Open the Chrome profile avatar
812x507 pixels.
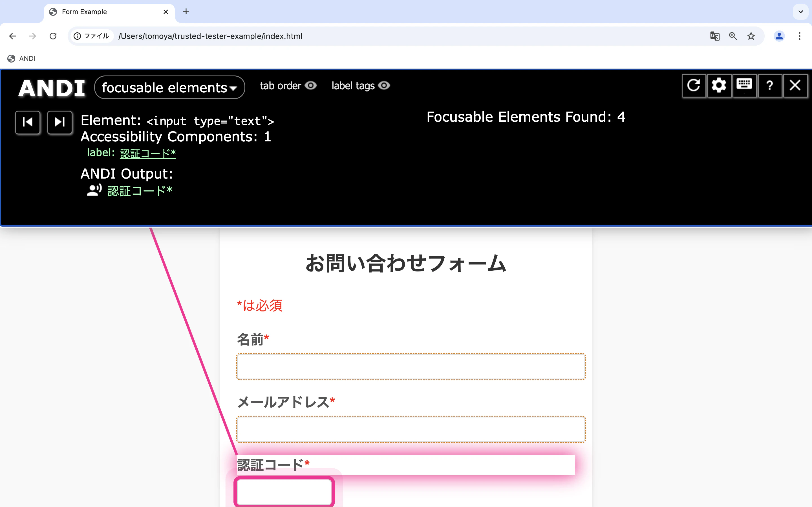pos(779,36)
